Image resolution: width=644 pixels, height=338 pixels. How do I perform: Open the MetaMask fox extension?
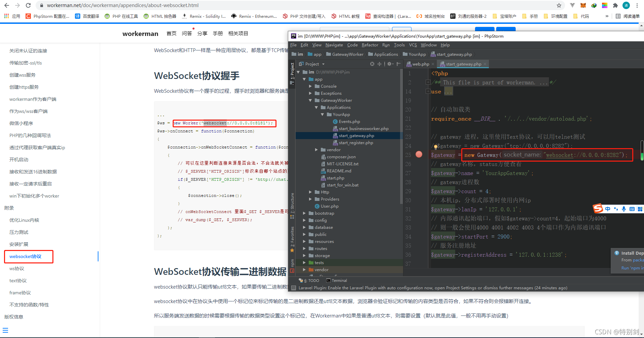point(583,5)
